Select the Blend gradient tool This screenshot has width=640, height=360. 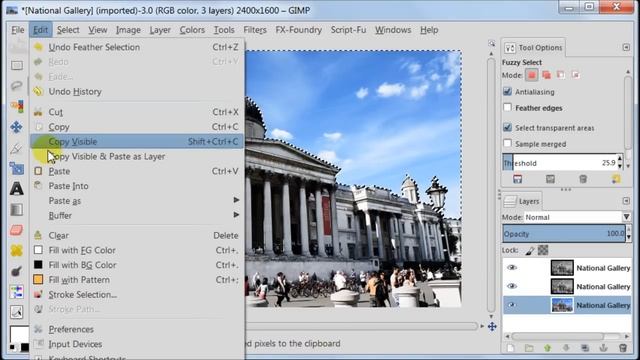click(17, 210)
